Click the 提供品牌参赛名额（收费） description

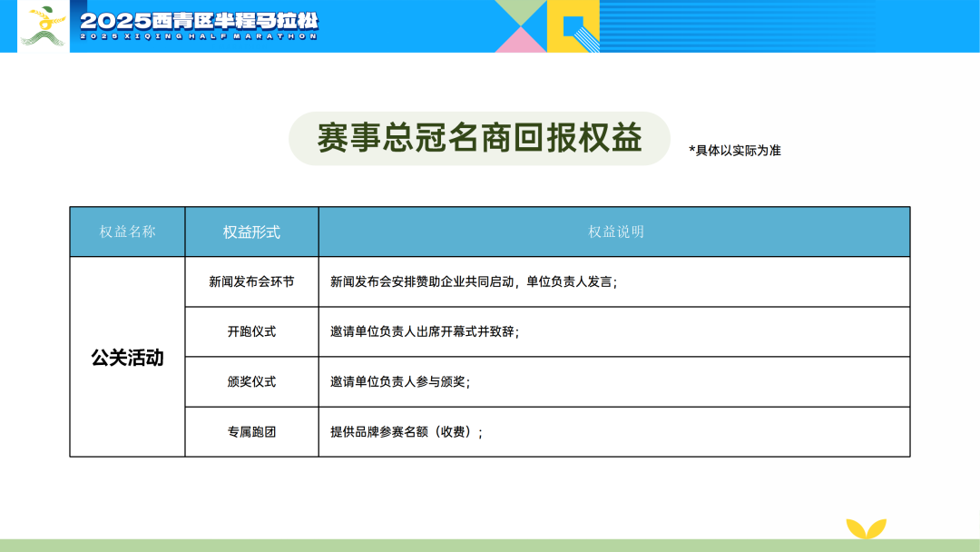coord(407,432)
